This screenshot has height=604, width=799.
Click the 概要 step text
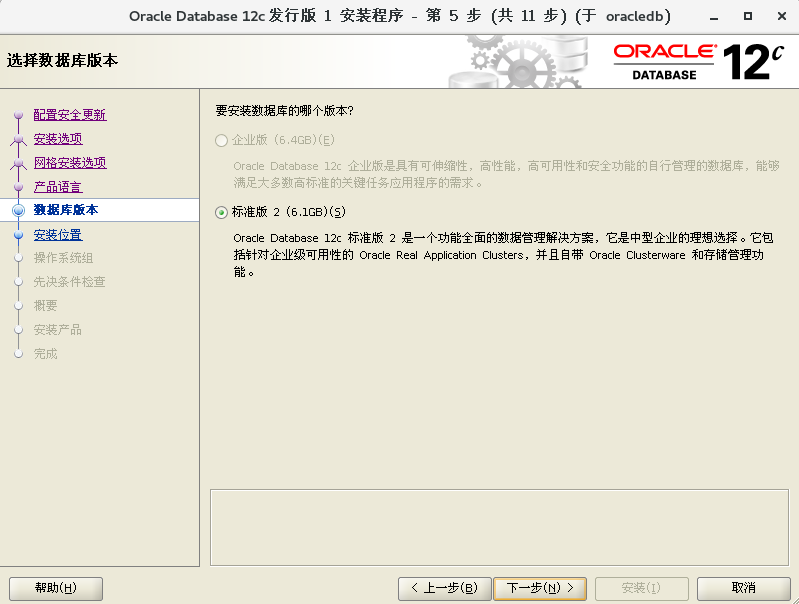(x=45, y=306)
